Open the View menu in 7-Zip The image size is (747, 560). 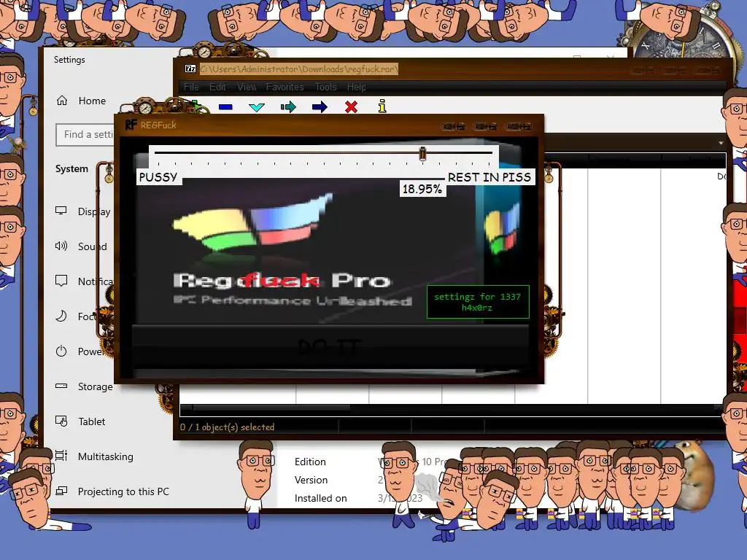coord(247,87)
